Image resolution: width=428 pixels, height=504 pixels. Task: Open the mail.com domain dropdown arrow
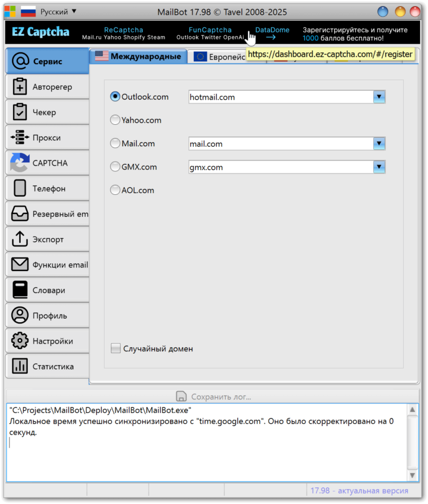(379, 143)
